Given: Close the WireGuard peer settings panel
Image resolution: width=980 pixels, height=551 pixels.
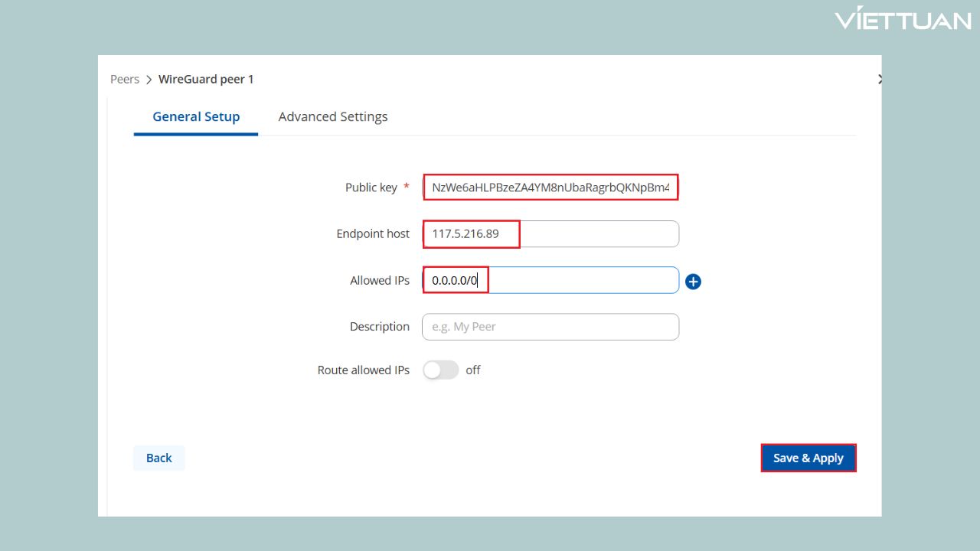Looking at the screenshot, I should pyautogui.click(x=879, y=79).
